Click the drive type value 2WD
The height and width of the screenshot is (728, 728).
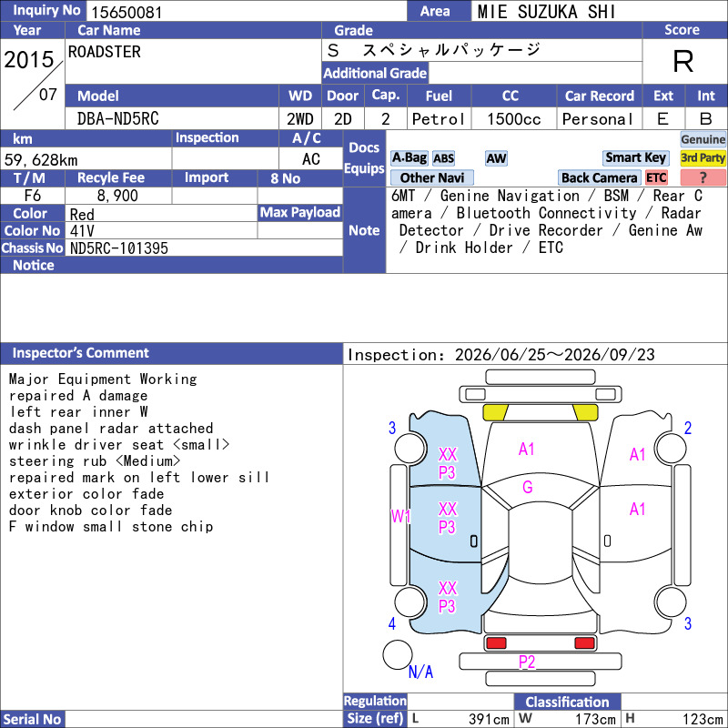pyautogui.click(x=300, y=119)
